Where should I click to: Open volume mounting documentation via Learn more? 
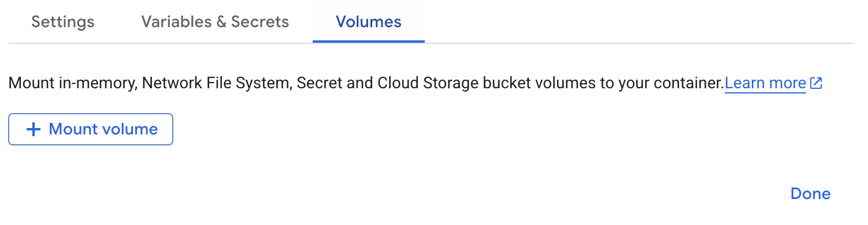[x=765, y=84]
